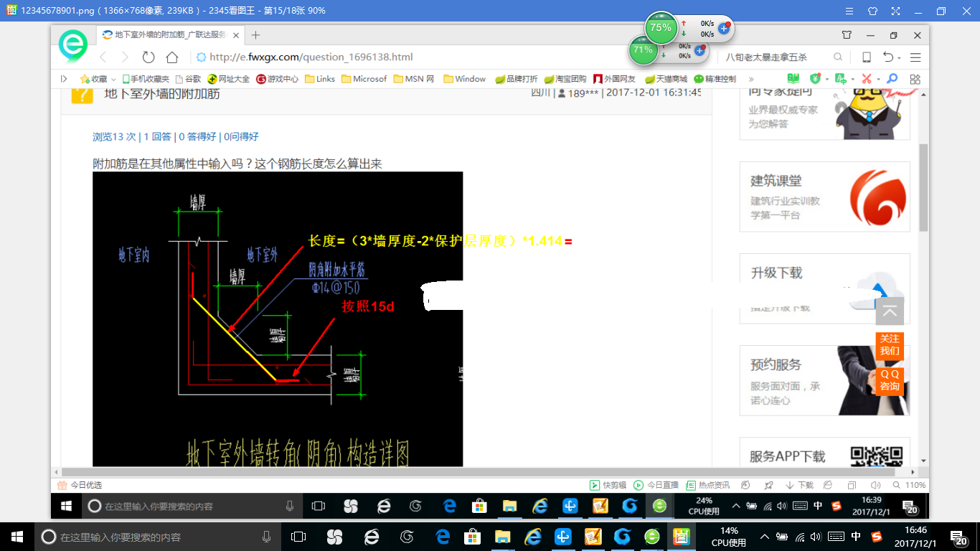Close the 地下室外墙的附加筋 browser tab

(236, 34)
